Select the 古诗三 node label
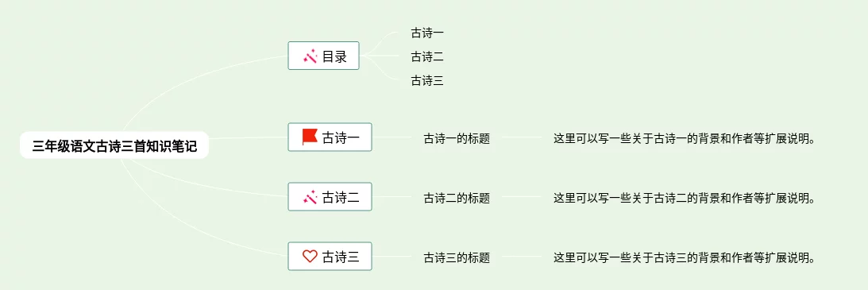The image size is (868, 290). click(x=341, y=257)
